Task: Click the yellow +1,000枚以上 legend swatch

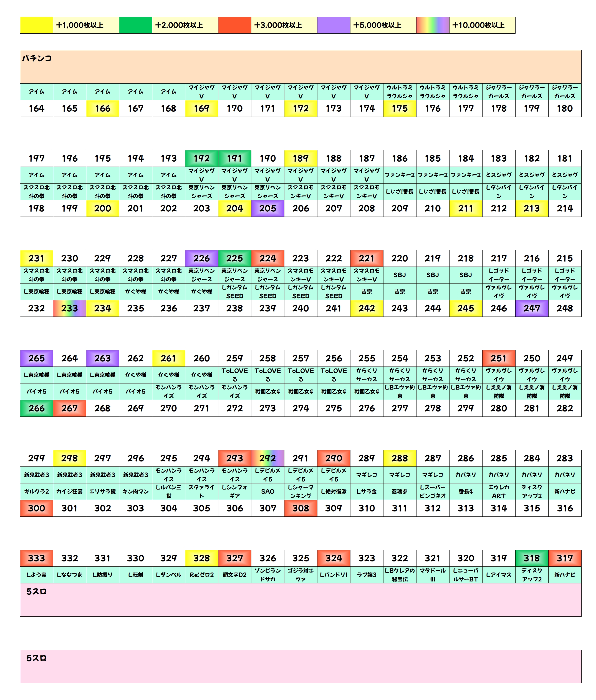Action: tap(36, 25)
